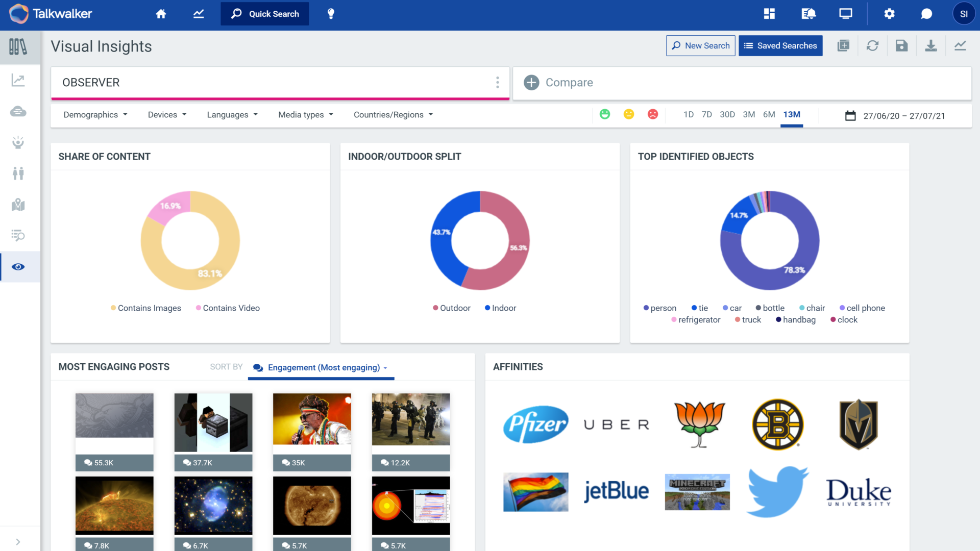This screenshot has height=551, width=980.
Task: Open the analytics chart icon in top bar
Action: (199, 14)
